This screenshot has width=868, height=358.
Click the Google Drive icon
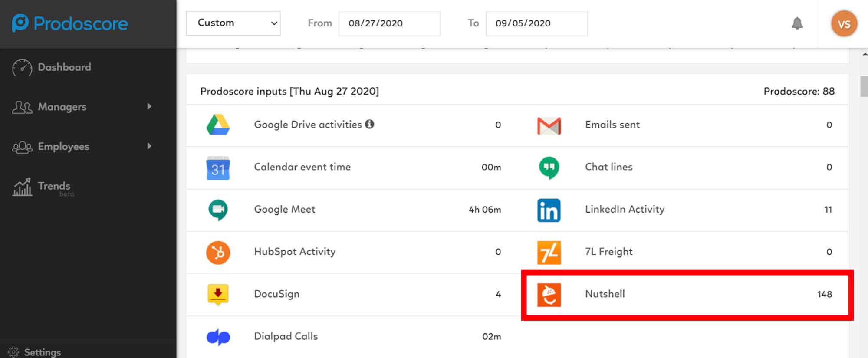pyautogui.click(x=218, y=125)
